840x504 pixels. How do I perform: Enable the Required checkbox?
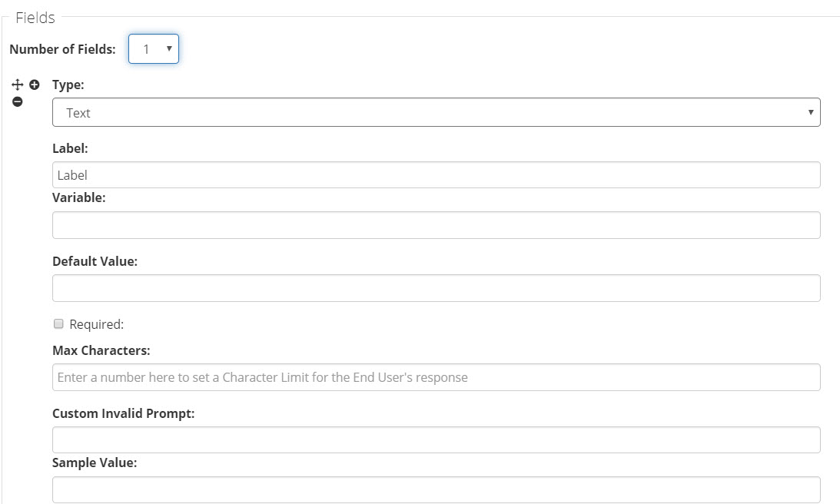pyautogui.click(x=58, y=324)
